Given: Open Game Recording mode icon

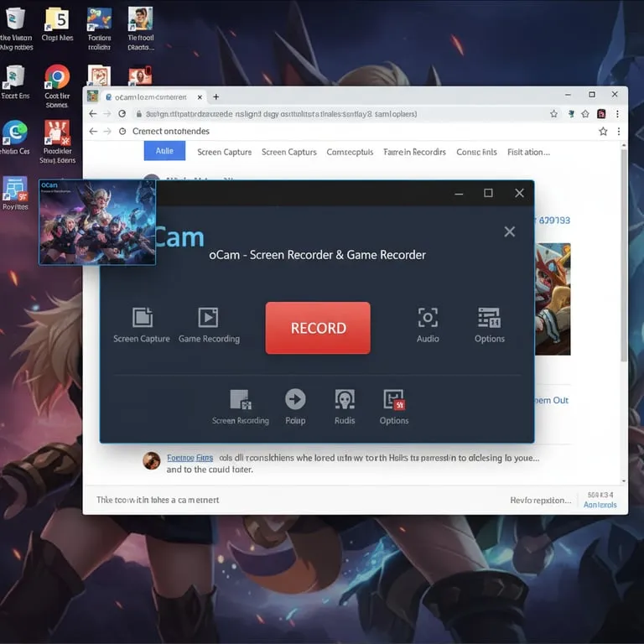Looking at the screenshot, I should tap(208, 317).
